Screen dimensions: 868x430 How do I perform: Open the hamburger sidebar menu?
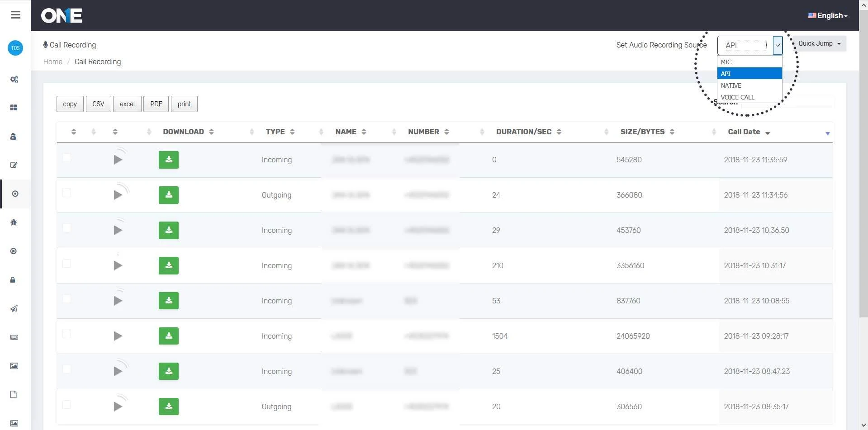pyautogui.click(x=15, y=15)
